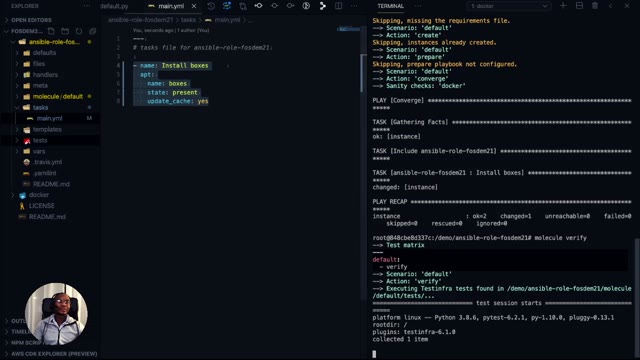The image size is (640, 360).
Task: Expand the templates folder
Action: (x=47, y=129)
